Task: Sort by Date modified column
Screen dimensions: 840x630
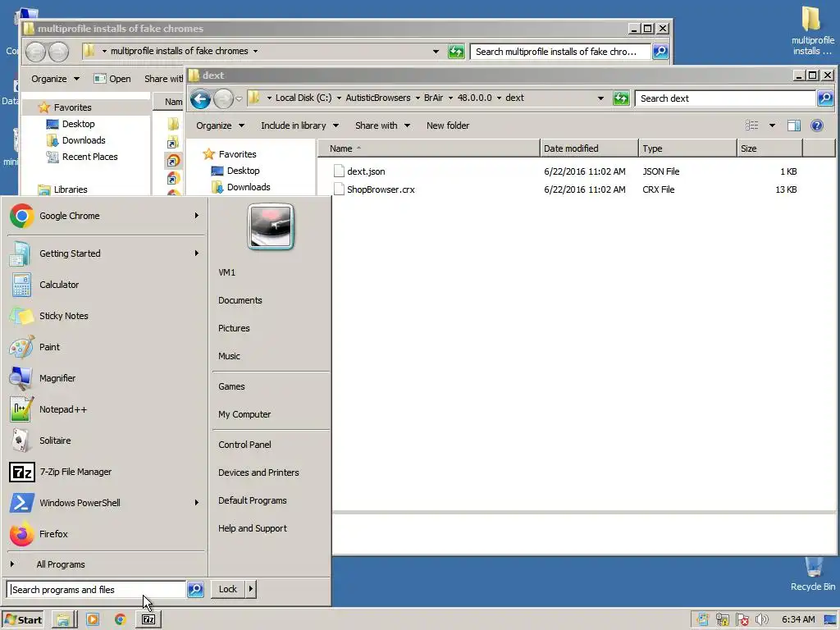Action: tap(589, 148)
